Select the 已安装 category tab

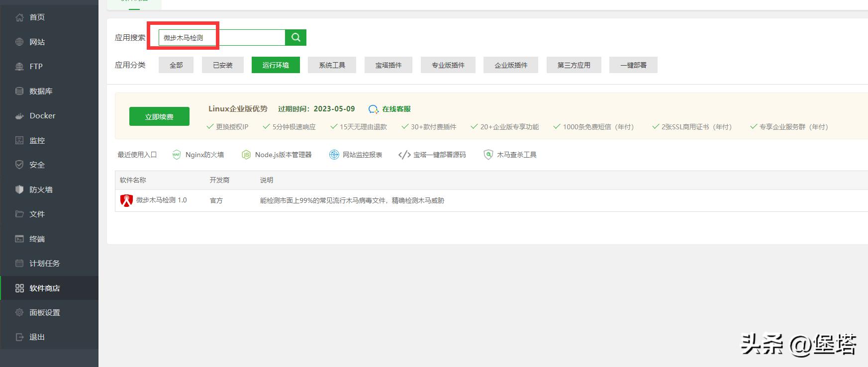tap(223, 65)
